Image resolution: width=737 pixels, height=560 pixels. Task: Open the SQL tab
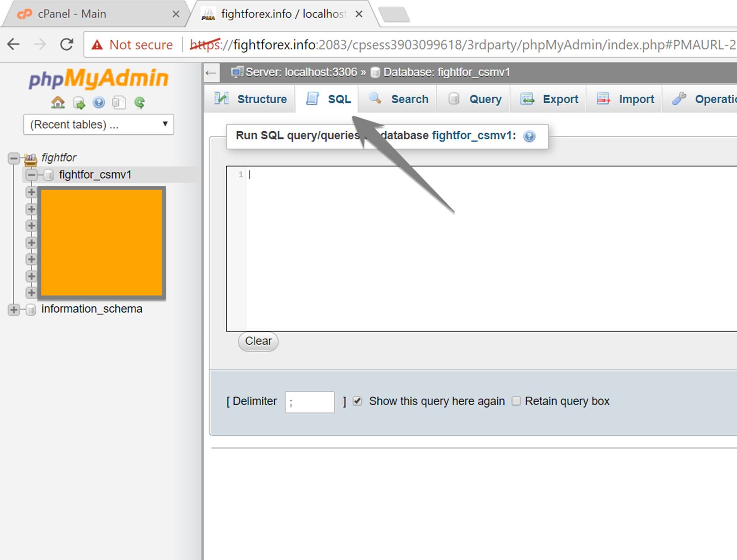point(328,99)
